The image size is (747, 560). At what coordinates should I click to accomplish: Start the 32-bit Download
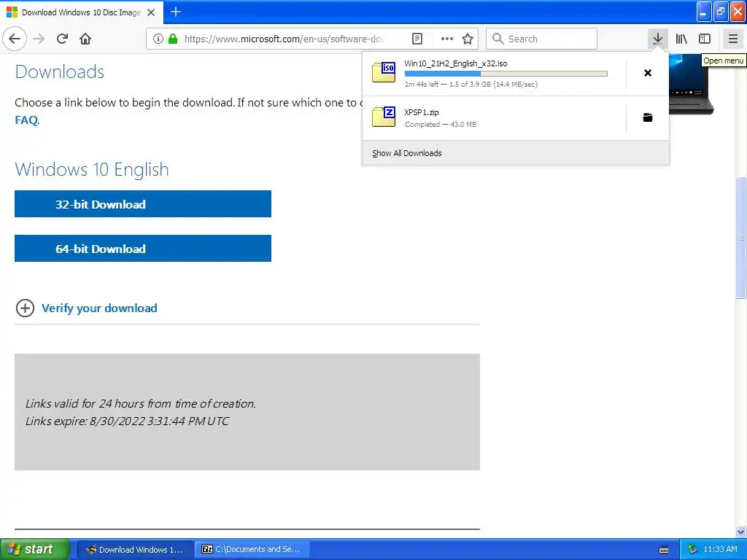pyautogui.click(x=143, y=204)
